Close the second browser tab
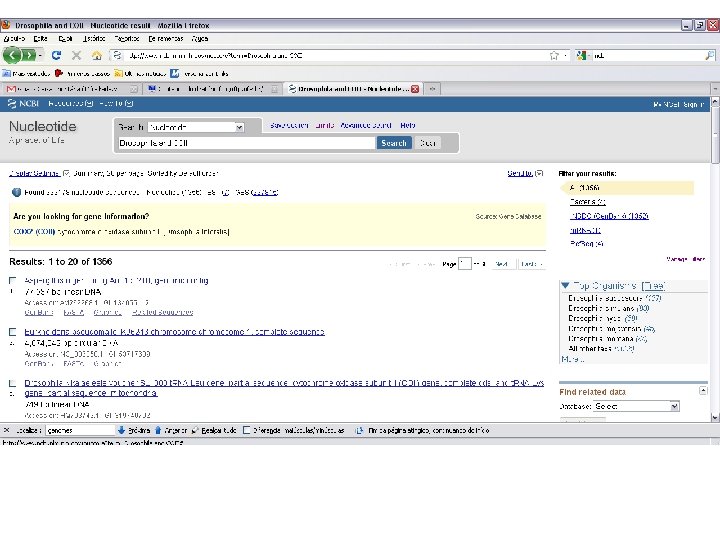The image size is (720, 540). click(275, 89)
